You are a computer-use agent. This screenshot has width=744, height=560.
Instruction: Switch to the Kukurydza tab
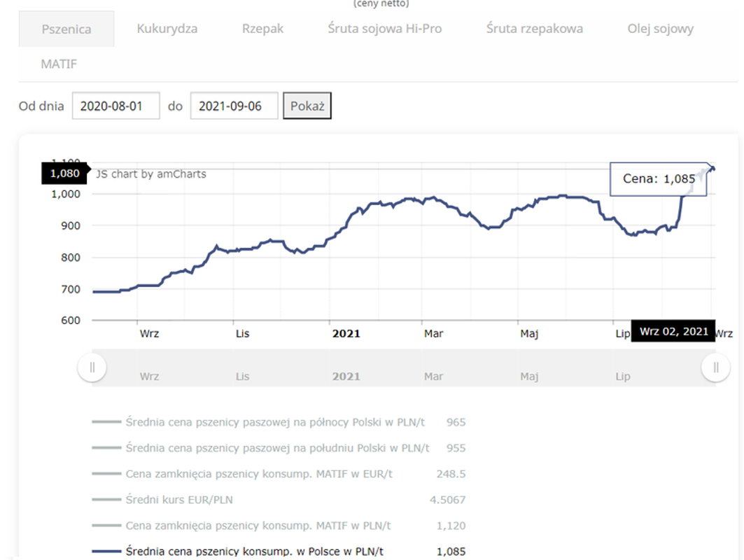click(x=167, y=29)
